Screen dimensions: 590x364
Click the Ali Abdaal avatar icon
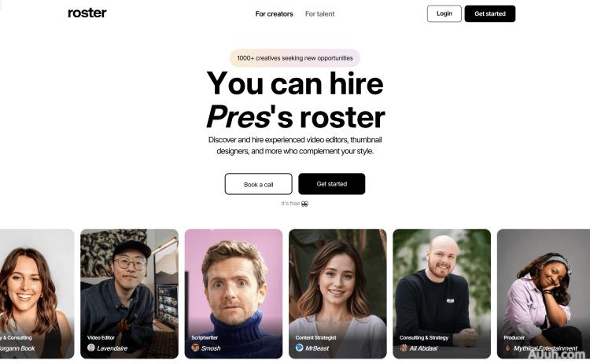click(x=404, y=347)
